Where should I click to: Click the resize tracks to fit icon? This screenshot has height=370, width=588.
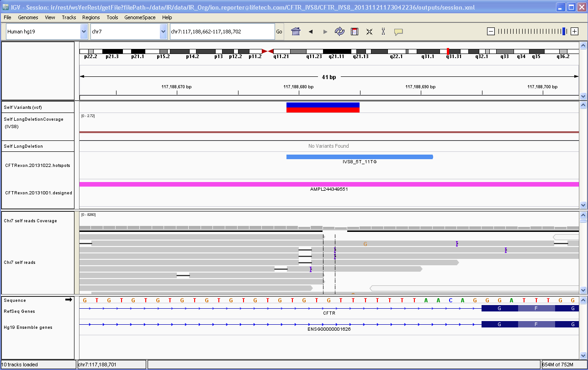369,32
